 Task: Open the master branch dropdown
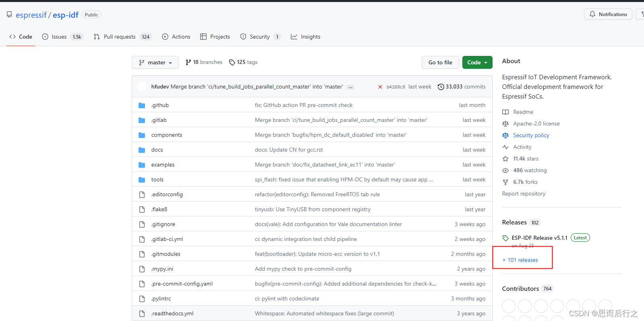click(155, 62)
